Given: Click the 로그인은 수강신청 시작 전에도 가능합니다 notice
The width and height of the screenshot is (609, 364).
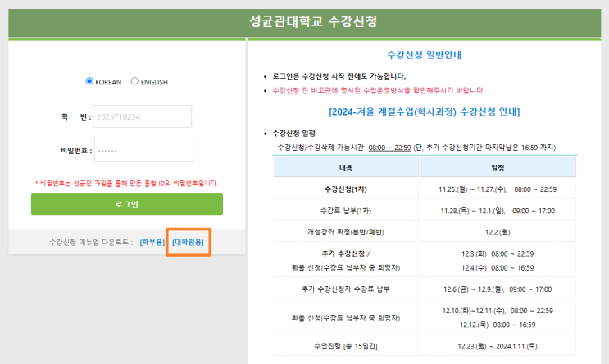Looking at the screenshot, I should point(339,76).
